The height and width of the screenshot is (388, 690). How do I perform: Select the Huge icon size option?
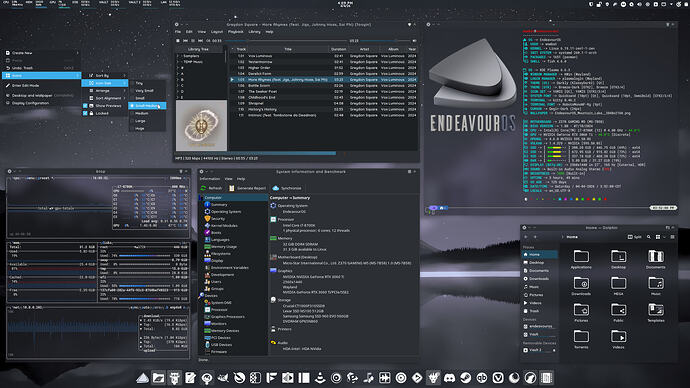point(147,128)
